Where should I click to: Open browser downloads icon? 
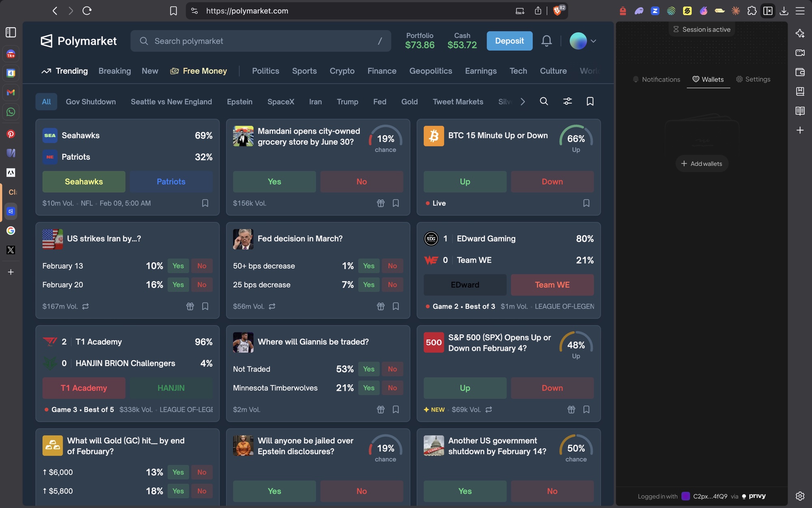(x=784, y=11)
